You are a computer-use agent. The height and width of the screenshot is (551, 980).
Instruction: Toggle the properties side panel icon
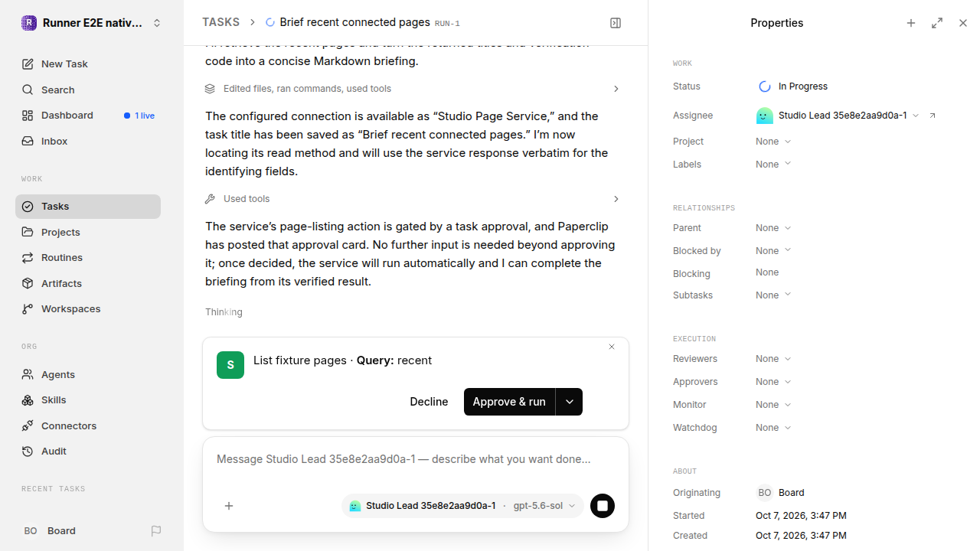click(616, 23)
